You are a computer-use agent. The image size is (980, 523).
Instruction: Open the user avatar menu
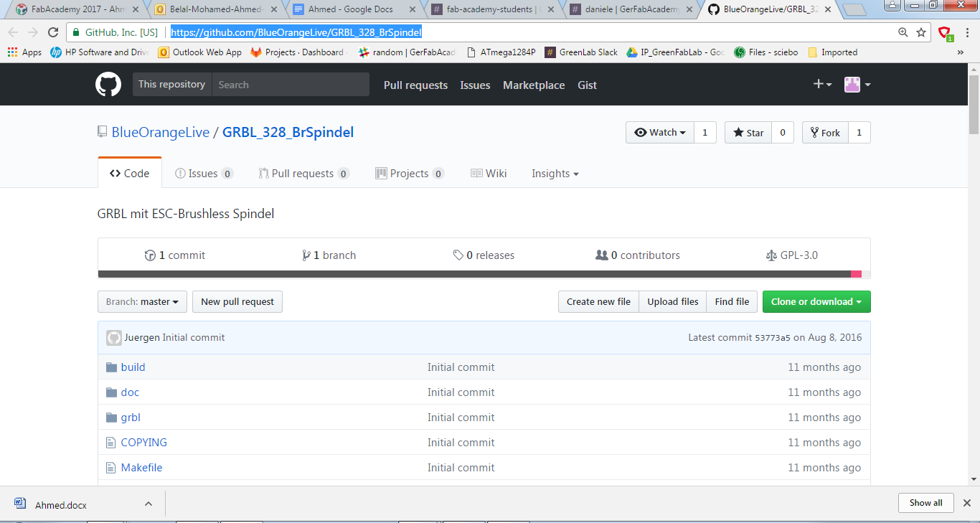(857, 85)
